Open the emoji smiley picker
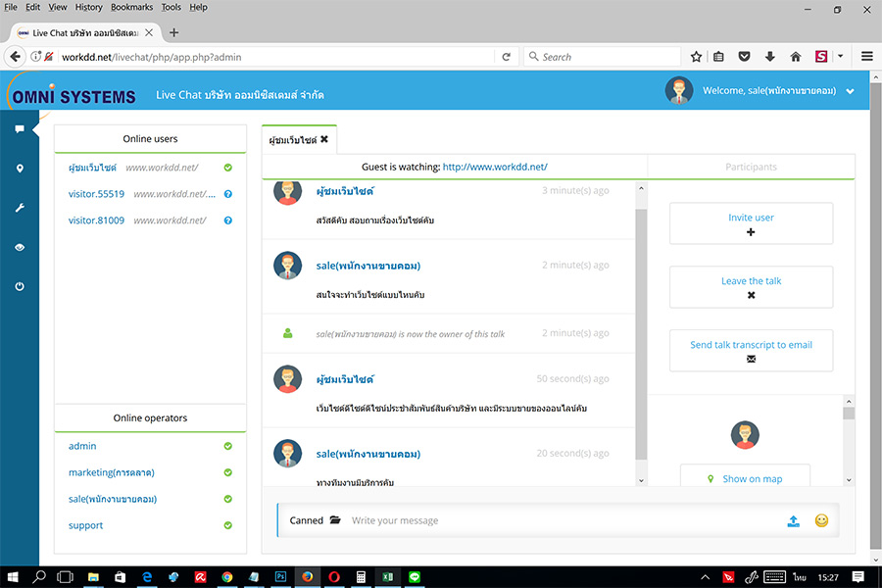The image size is (882, 588). click(x=822, y=520)
